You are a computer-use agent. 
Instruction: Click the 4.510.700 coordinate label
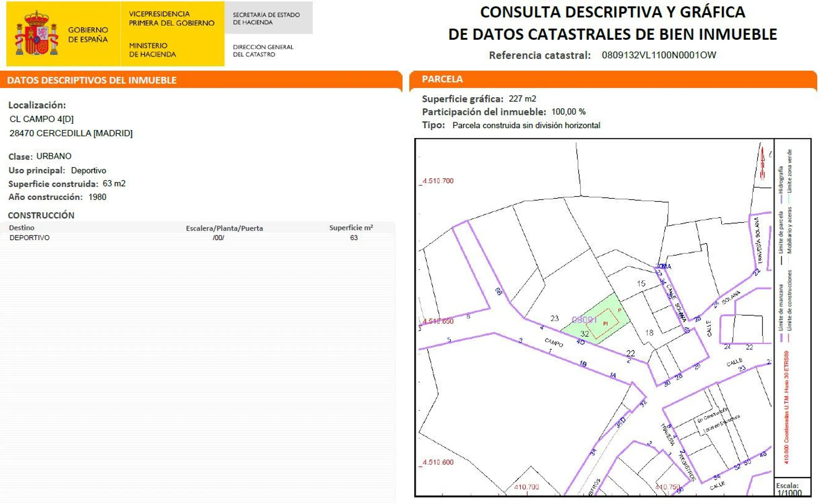click(x=438, y=181)
